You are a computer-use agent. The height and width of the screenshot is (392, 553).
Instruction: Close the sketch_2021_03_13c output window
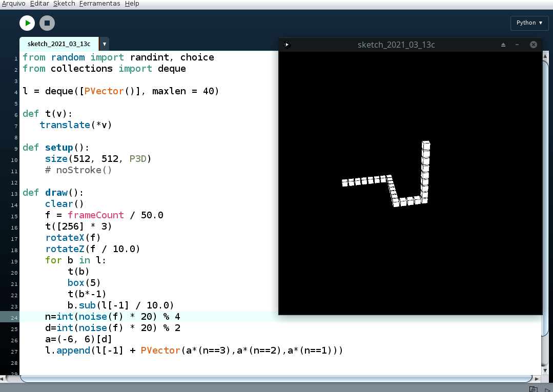tap(533, 45)
